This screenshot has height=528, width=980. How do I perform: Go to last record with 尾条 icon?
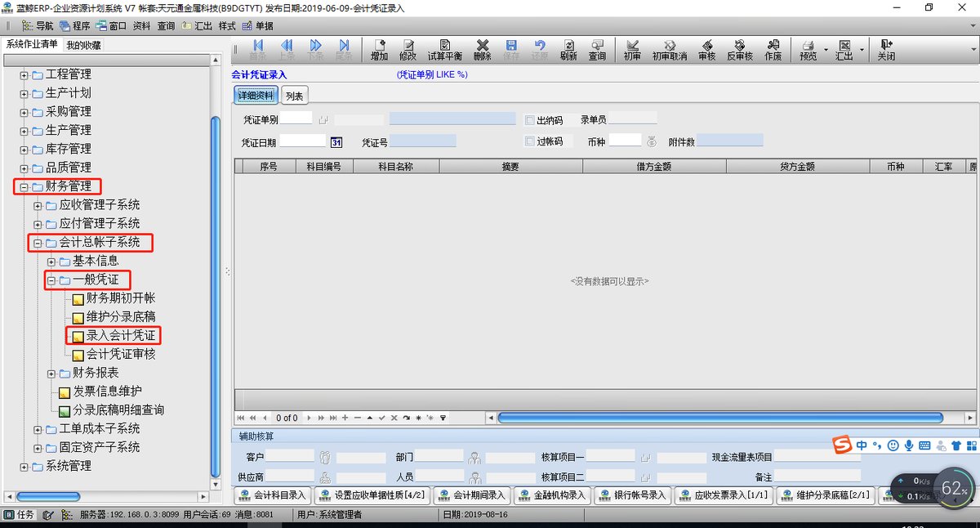pos(344,50)
